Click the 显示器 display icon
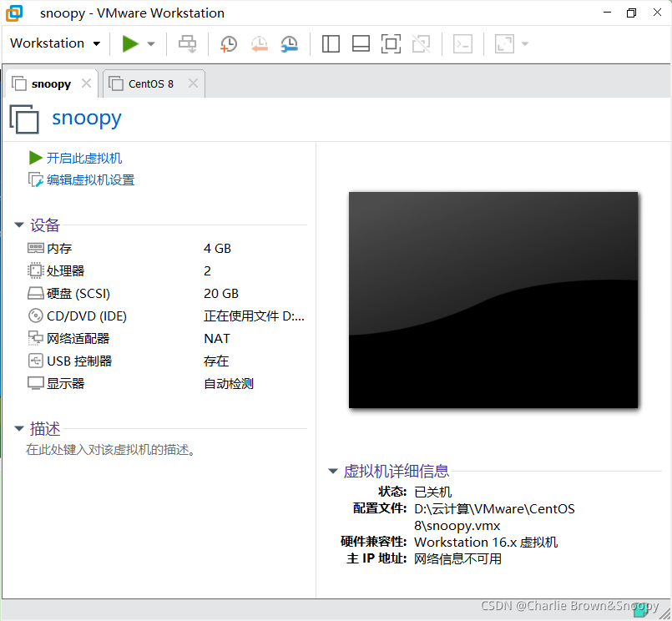This screenshot has height=621, width=672. [x=36, y=384]
